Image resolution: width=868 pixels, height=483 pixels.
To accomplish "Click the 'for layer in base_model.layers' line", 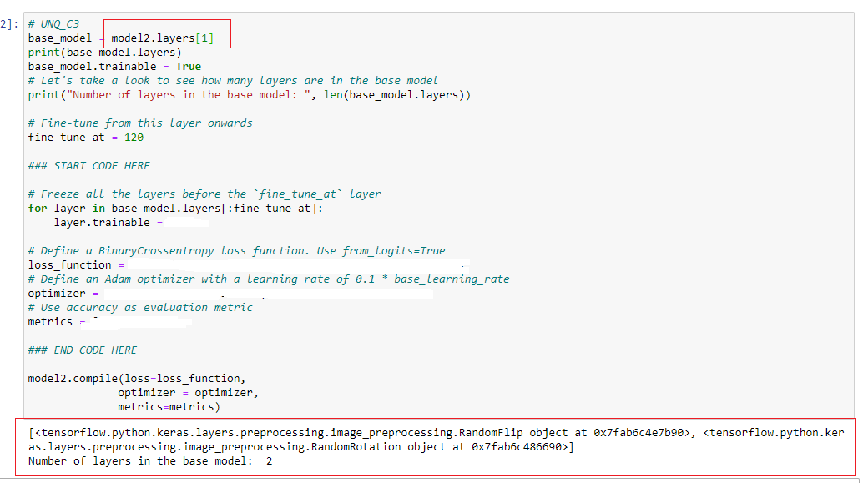I will point(175,208).
